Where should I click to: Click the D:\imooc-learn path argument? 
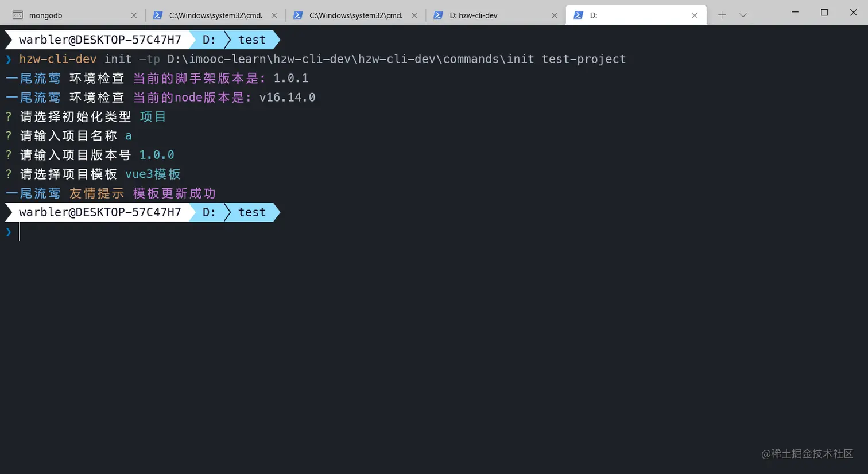tap(351, 59)
